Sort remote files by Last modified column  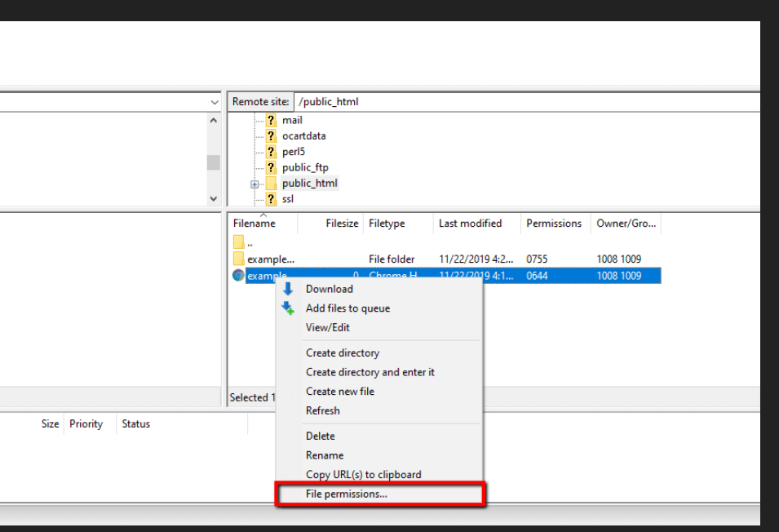470,224
